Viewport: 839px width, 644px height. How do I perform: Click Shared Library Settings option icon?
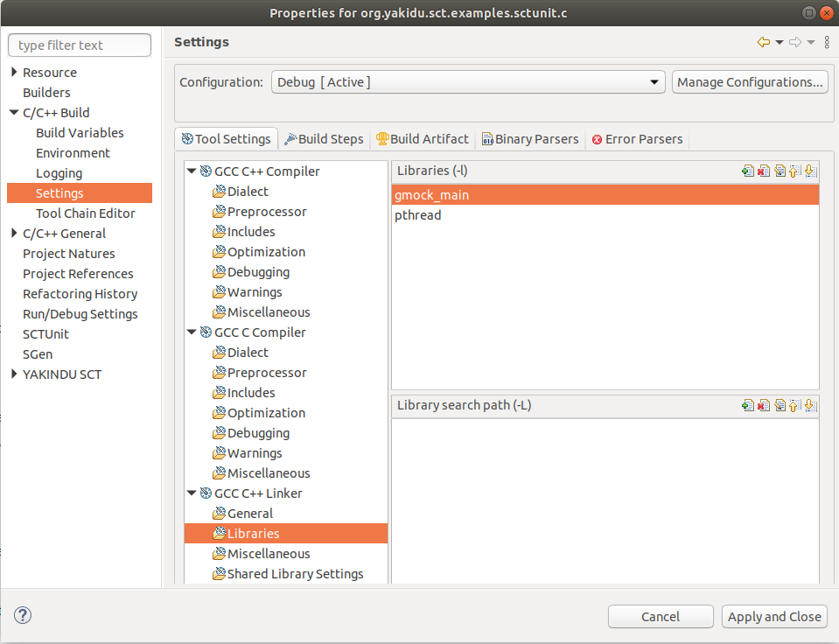coord(219,574)
